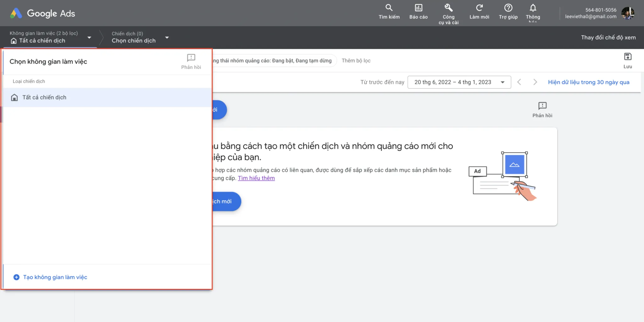Click Tạo không gian làm việc link

(x=55, y=277)
